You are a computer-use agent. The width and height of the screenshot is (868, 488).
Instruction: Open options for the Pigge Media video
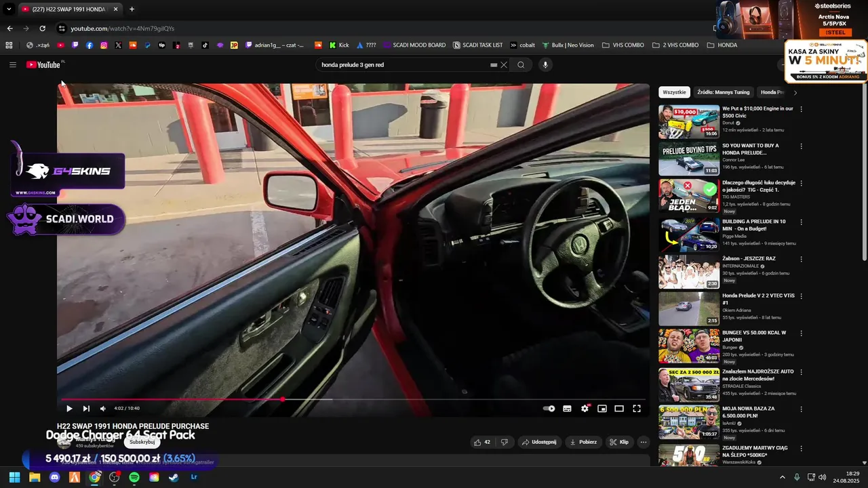(x=801, y=222)
